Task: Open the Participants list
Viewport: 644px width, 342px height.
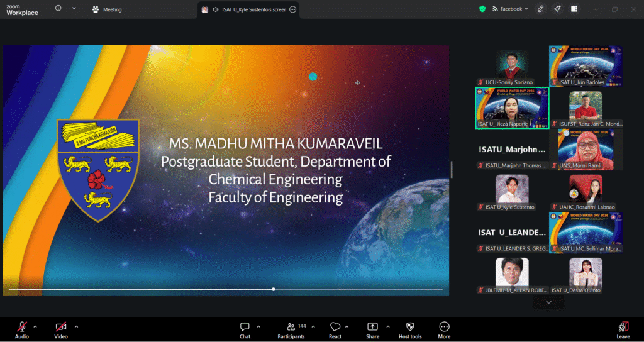Action: [291, 327]
